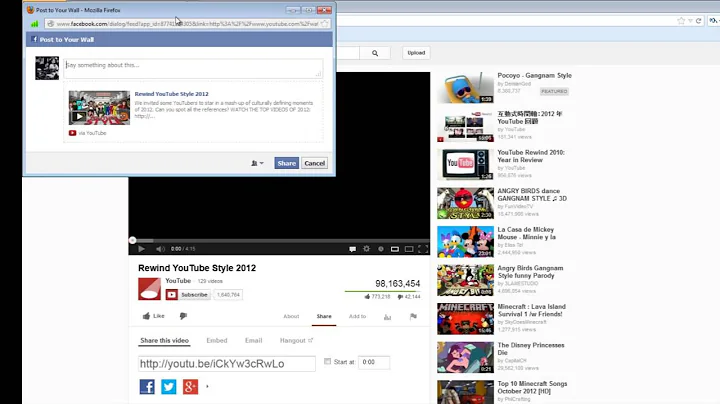Share the video on Twitter icon

click(169, 387)
